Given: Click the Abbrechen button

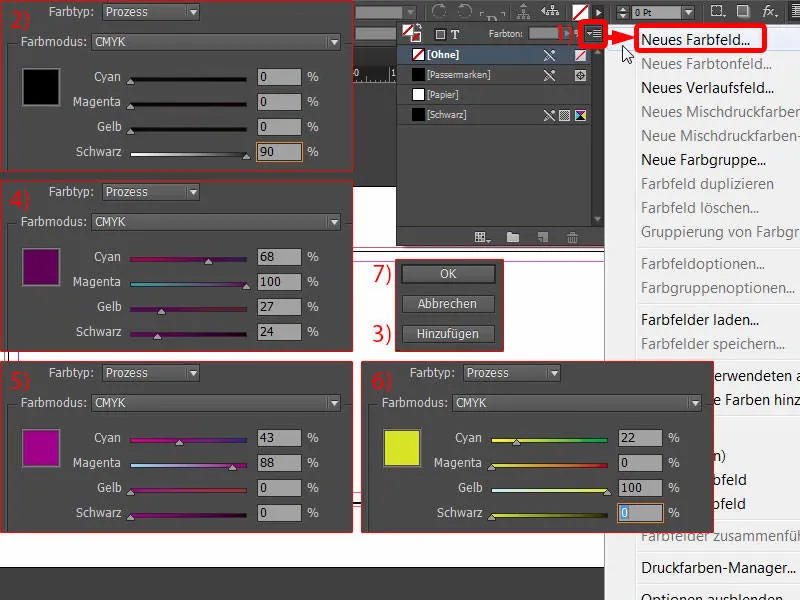Looking at the screenshot, I should 448,304.
